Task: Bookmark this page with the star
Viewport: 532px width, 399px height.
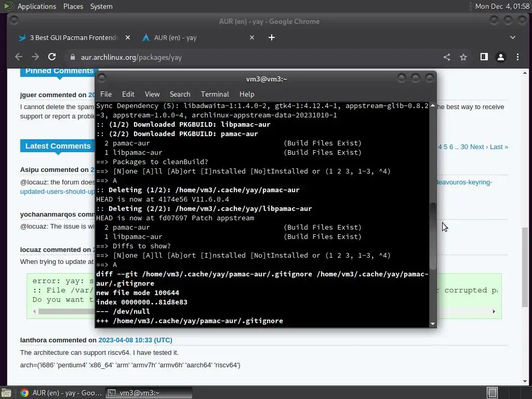Action: click(463, 57)
